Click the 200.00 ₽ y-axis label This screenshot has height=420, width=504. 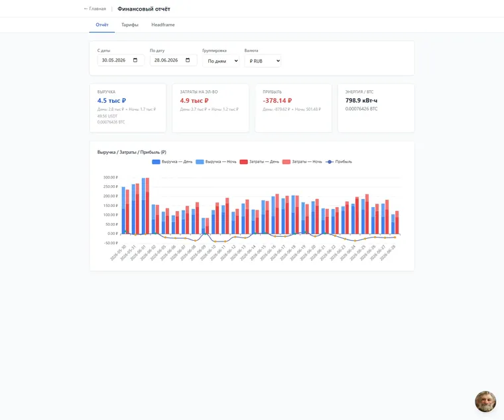click(111, 196)
